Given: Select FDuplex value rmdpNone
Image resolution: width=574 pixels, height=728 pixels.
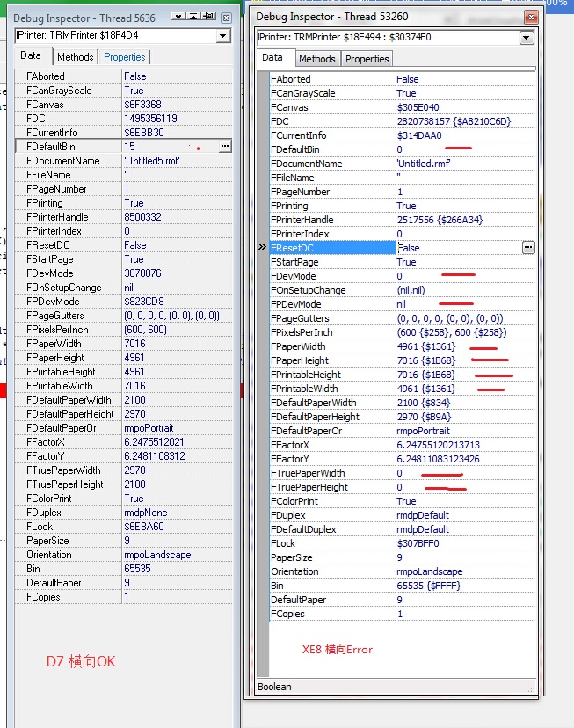Looking at the screenshot, I should pos(146,513).
